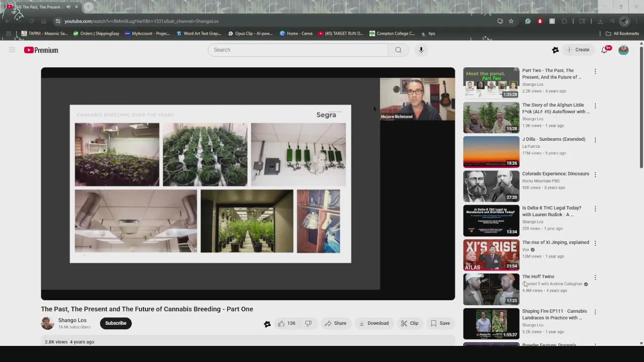Viewport: 644px width, 362px height.
Task: Open browser downloads icon
Action: [600, 21]
